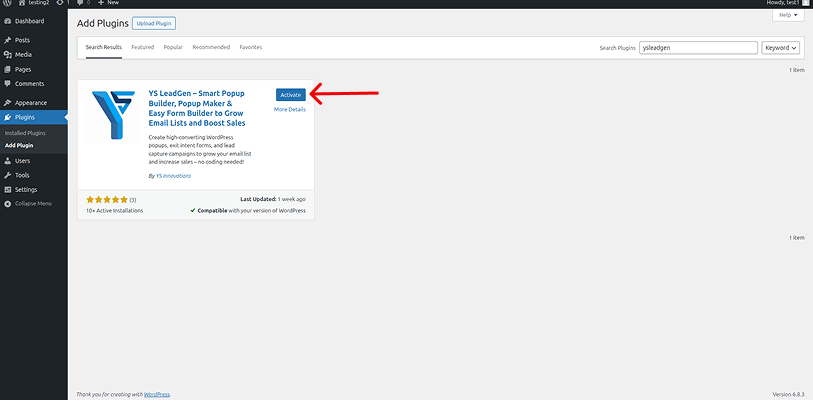813x400 pixels.
Task: Switch to the Featured tab
Action: coord(143,47)
